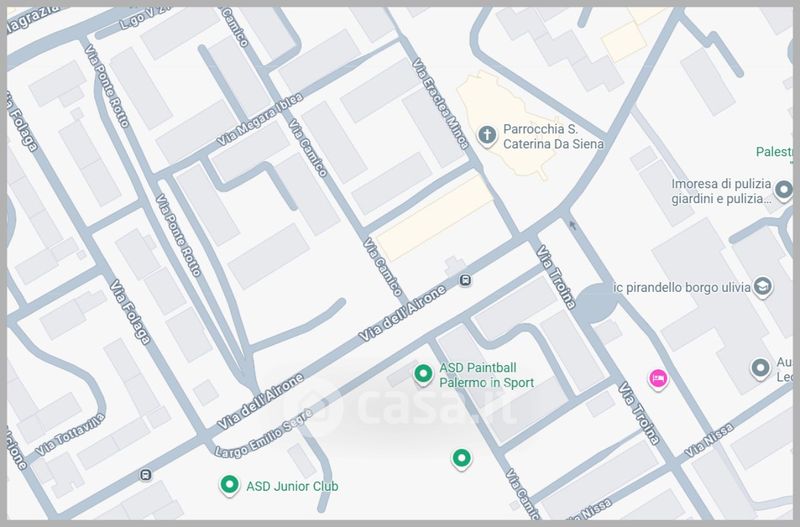Screen dimensions: 800x527
Task: Click the 'Impresa di pulizia giardini' label
Action: 716,190
